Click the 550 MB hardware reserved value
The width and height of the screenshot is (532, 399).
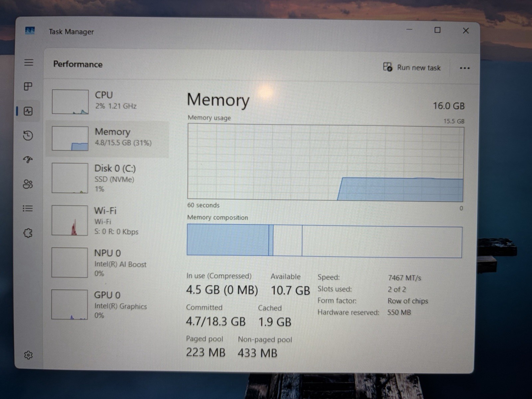tap(399, 313)
